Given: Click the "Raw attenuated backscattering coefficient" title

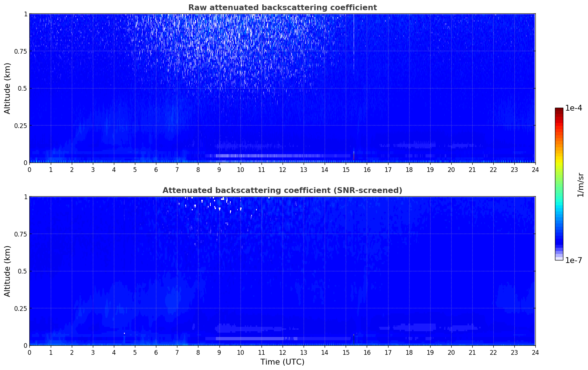Looking at the screenshot, I should [x=282, y=8].
